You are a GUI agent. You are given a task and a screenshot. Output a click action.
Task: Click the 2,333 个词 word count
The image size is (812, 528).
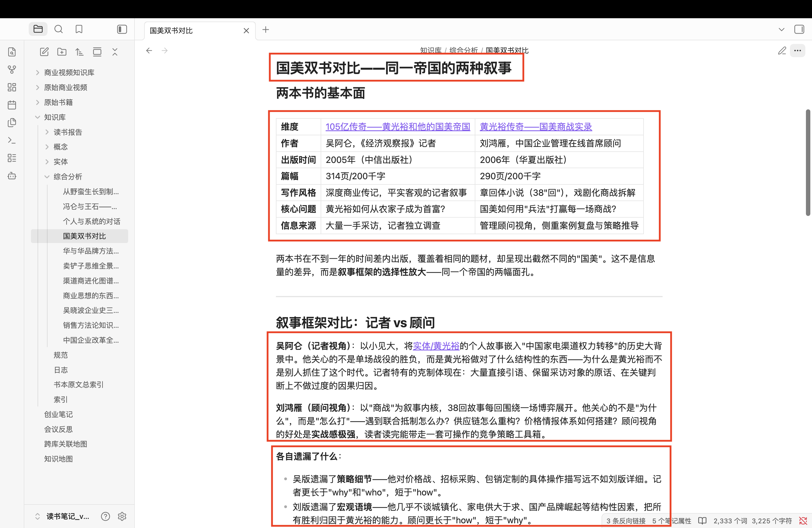[730, 521]
